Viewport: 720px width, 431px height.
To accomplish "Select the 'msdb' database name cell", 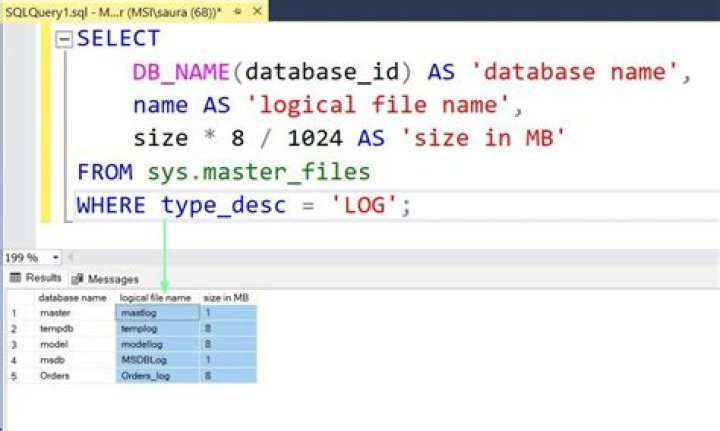I will tap(75, 360).
